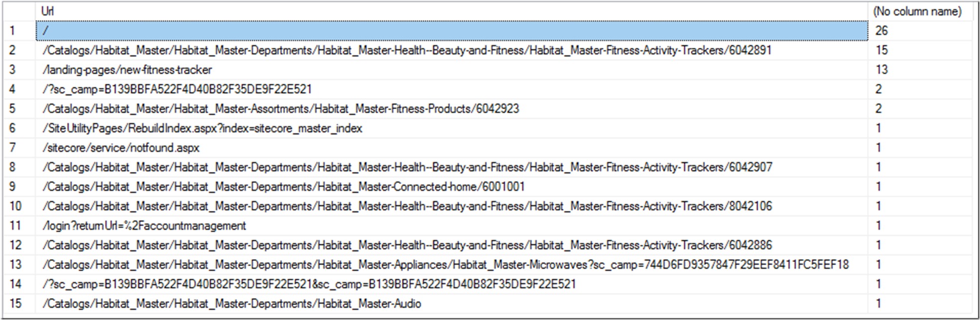
Task: Click the (No column name) column header
Action: pyautogui.click(x=917, y=11)
